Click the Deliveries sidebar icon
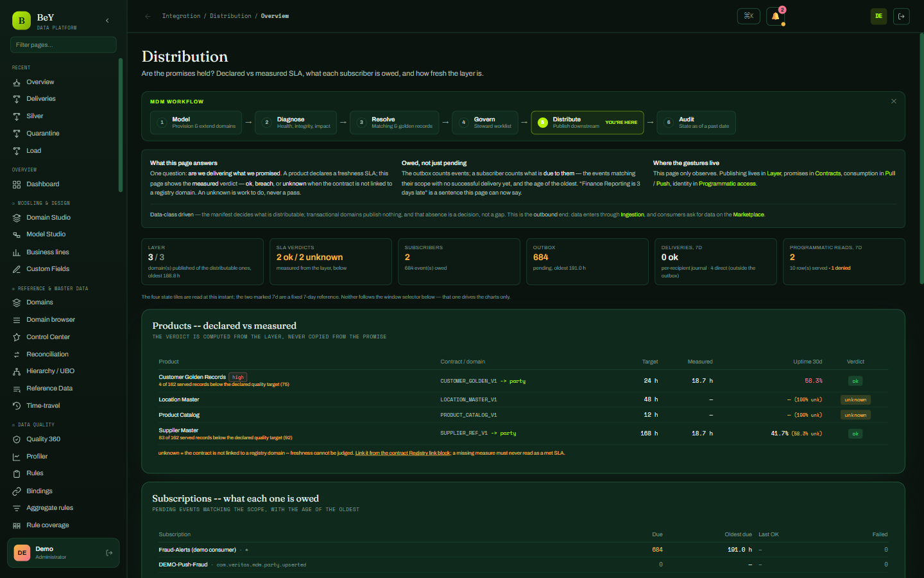924x578 pixels. (17, 99)
